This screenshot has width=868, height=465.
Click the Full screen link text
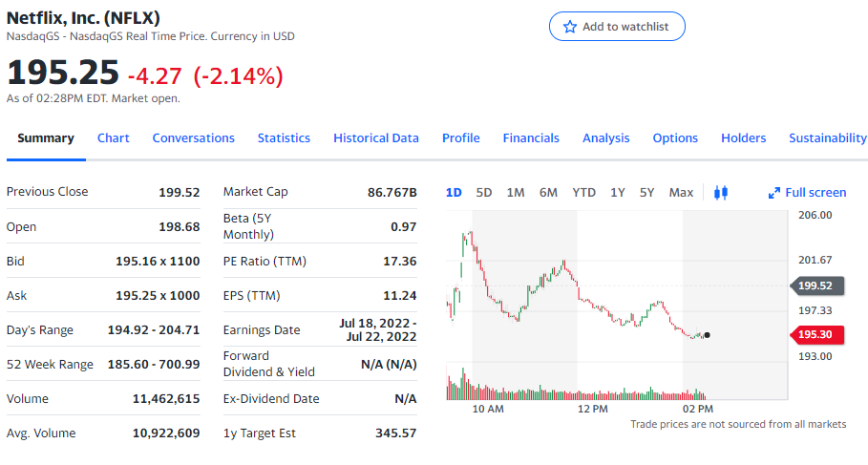tap(816, 193)
